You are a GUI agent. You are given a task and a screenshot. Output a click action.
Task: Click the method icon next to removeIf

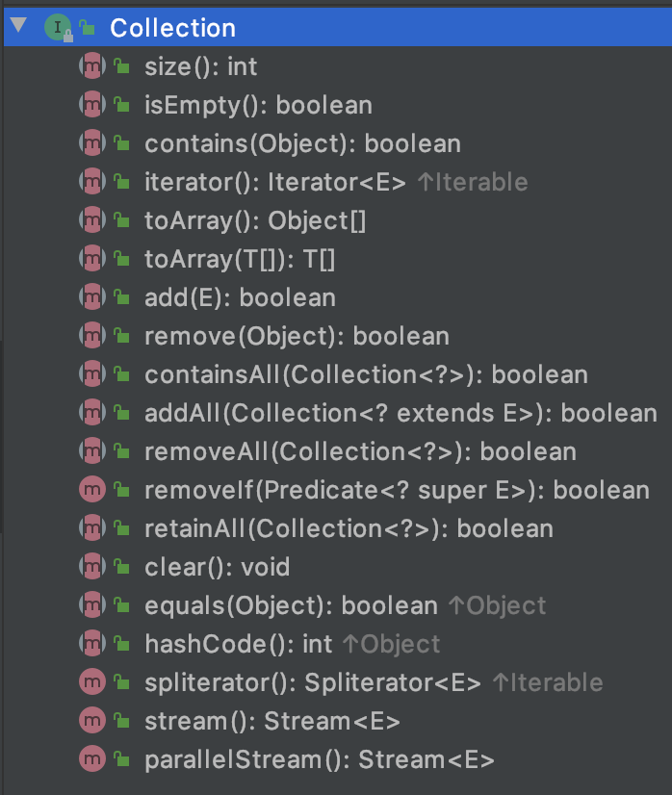[x=90, y=490]
